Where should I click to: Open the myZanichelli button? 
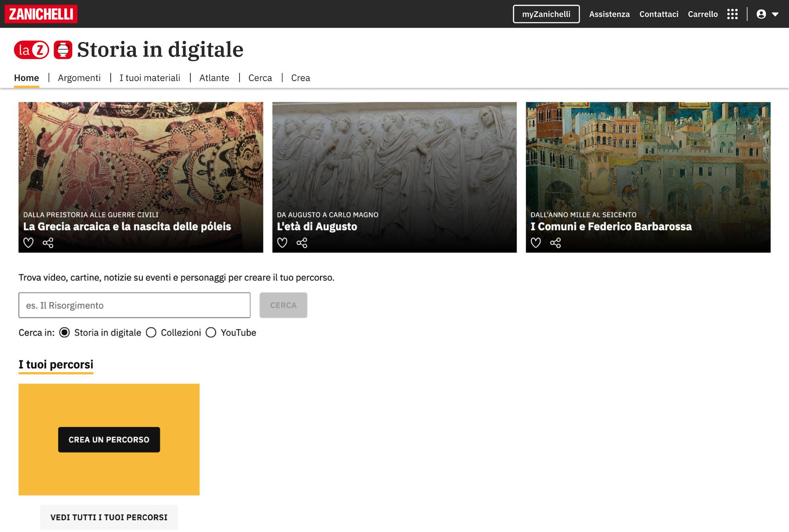[x=546, y=14]
